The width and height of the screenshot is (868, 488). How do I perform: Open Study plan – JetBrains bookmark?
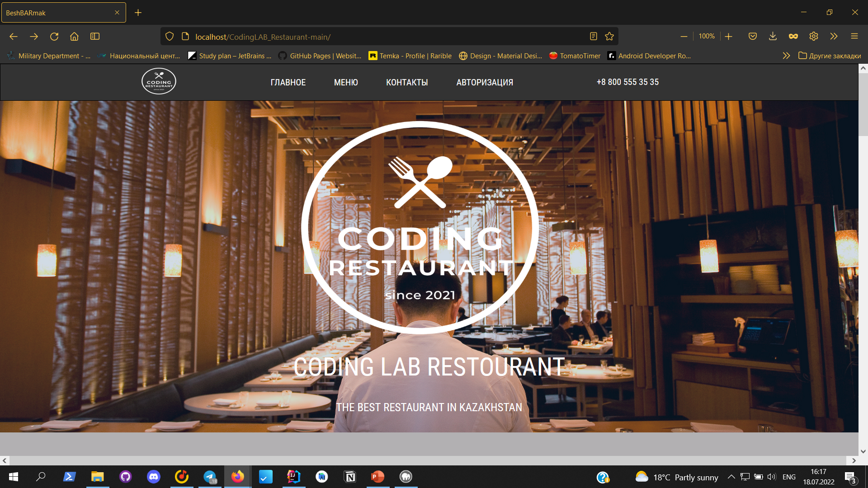point(230,56)
